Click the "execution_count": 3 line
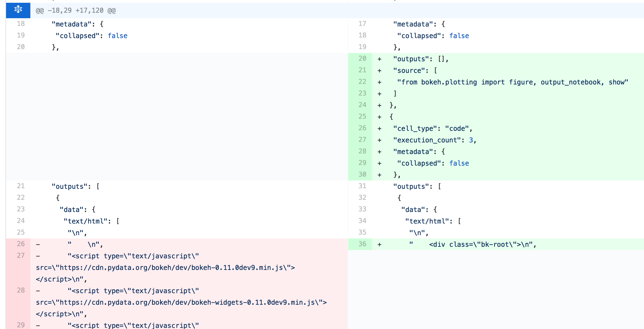 (435, 140)
